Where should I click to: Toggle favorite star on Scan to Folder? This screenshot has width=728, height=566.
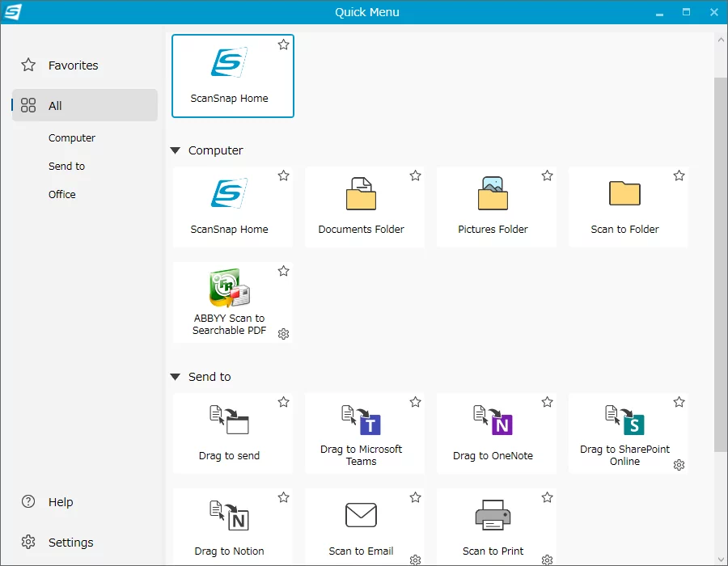tap(679, 175)
